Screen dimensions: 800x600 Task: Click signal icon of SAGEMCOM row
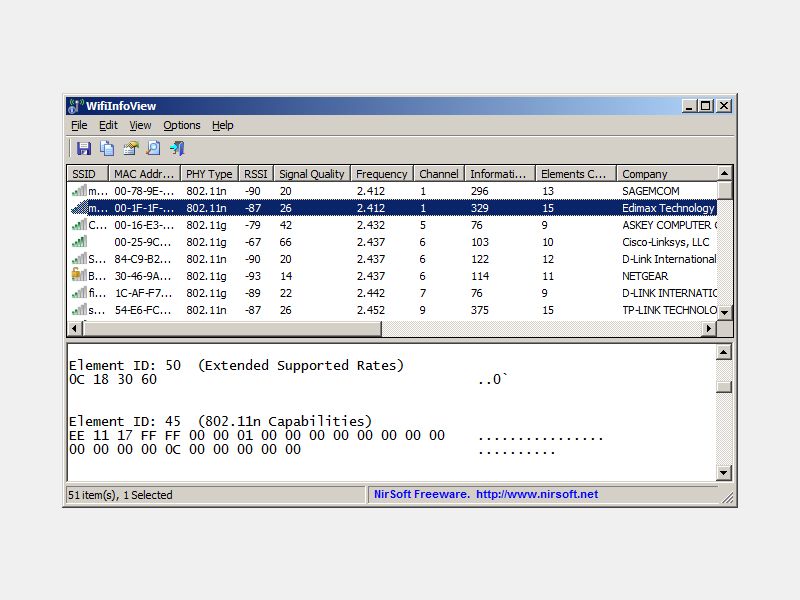[x=79, y=191]
